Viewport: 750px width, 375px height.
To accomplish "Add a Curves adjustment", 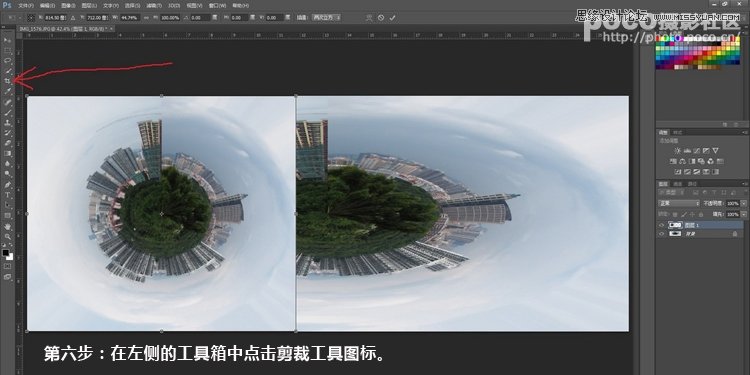I will 696,151.
